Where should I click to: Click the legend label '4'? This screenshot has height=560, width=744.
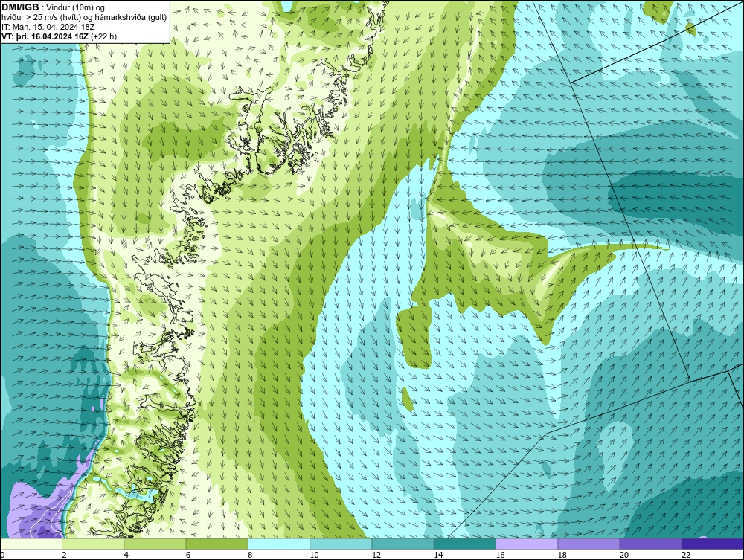pyautogui.click(x=126, y=555)
